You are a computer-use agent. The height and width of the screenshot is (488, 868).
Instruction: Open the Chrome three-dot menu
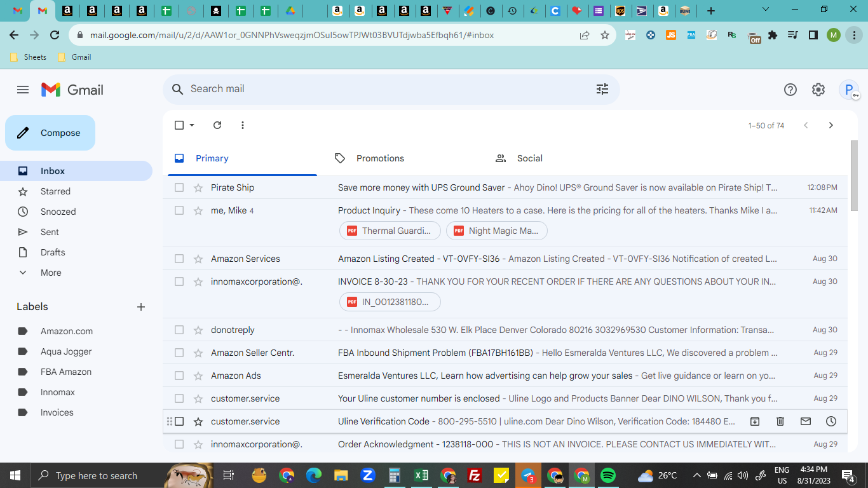click(x=853, y=36)
